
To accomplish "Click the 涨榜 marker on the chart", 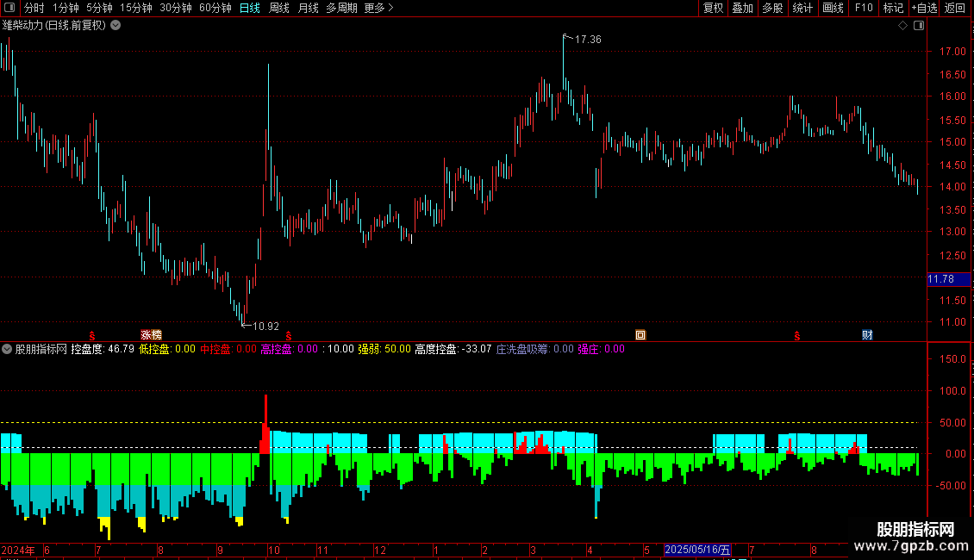I will [x=151, y=334].
